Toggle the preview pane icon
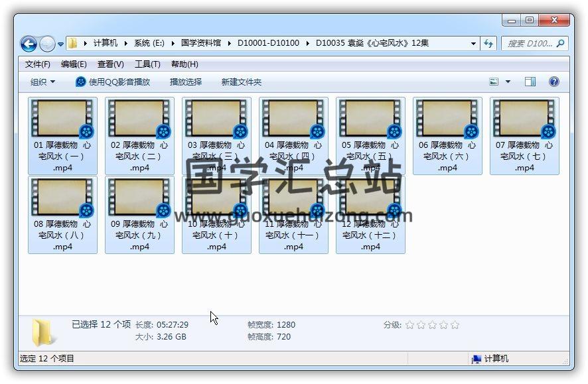This screenshot has width=588, height=384. (x=530, y=82)
